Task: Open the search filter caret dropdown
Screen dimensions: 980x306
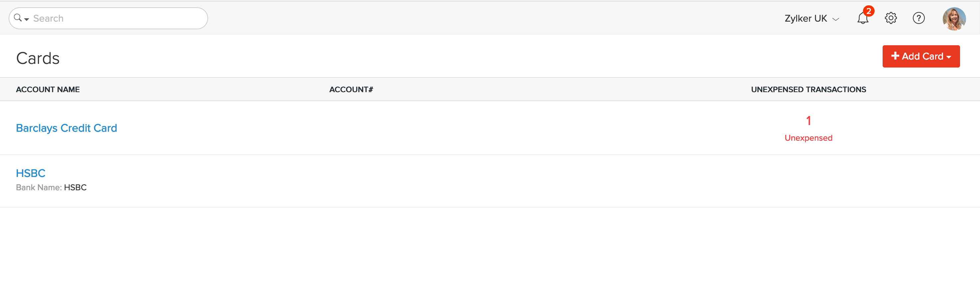Action: coord(27,19)
